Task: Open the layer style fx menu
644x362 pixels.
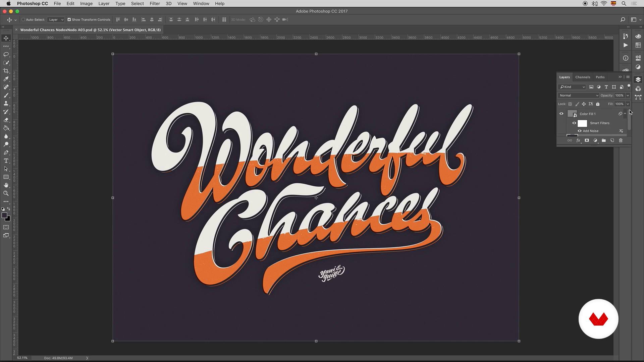Action: click(578, 140)
